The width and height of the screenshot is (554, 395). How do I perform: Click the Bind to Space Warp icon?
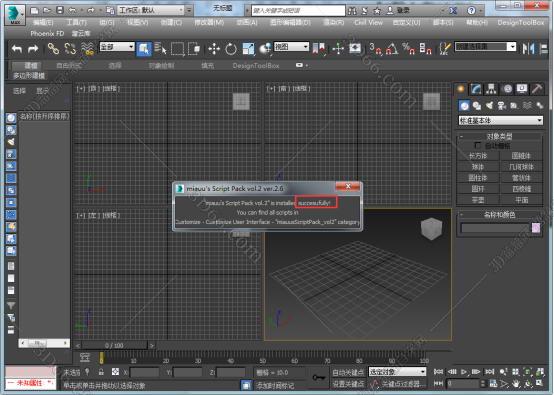coord(87,49)
